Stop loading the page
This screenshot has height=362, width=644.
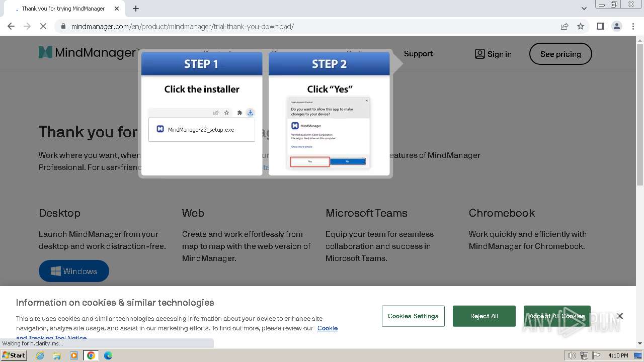click(x=43, y=26)
